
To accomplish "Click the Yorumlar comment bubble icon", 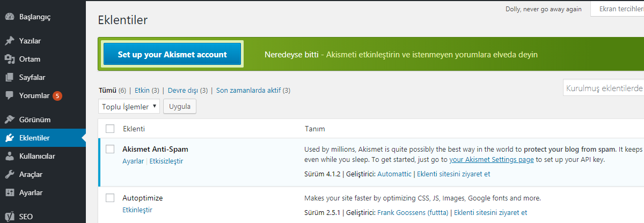I will (x=10, y=96).
